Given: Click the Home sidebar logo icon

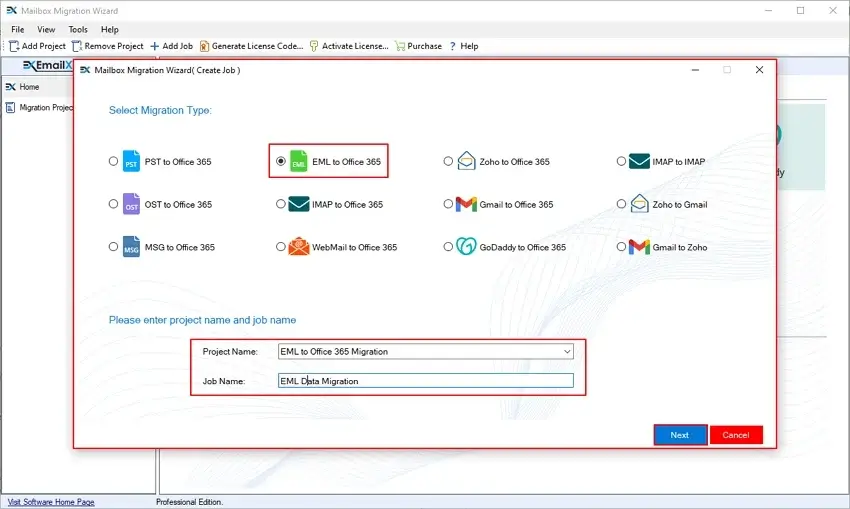Looking at the screenshot, I should point(10,87).
